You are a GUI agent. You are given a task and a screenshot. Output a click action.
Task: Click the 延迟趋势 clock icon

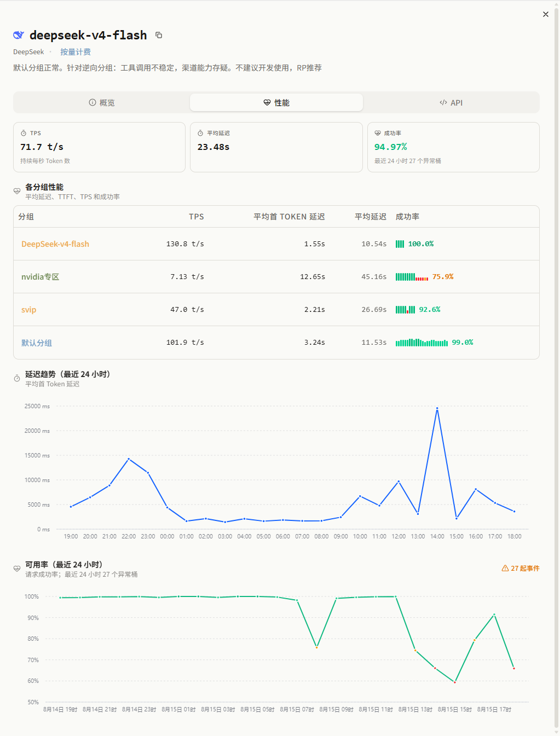pyautogui.click(x=17, y=378)
